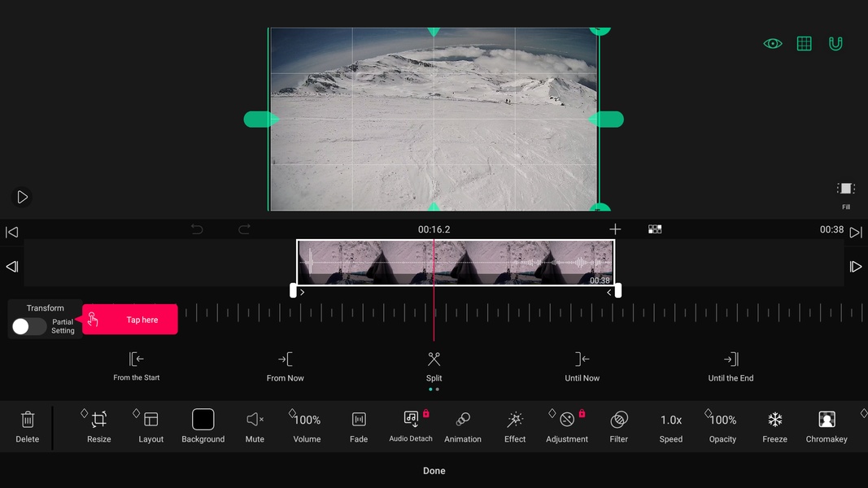Open the Fade tool
The image size is (868, 488).
pos(359,426)
